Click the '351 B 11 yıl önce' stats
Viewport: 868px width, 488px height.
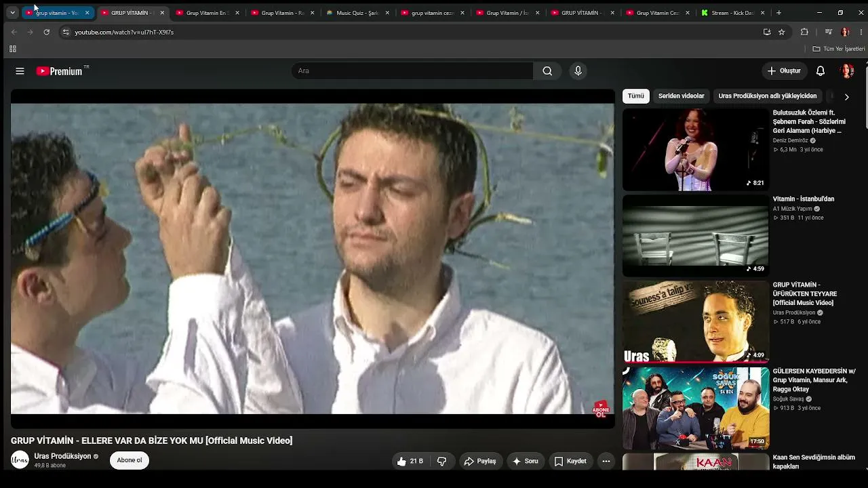click(x=798, y=218)
